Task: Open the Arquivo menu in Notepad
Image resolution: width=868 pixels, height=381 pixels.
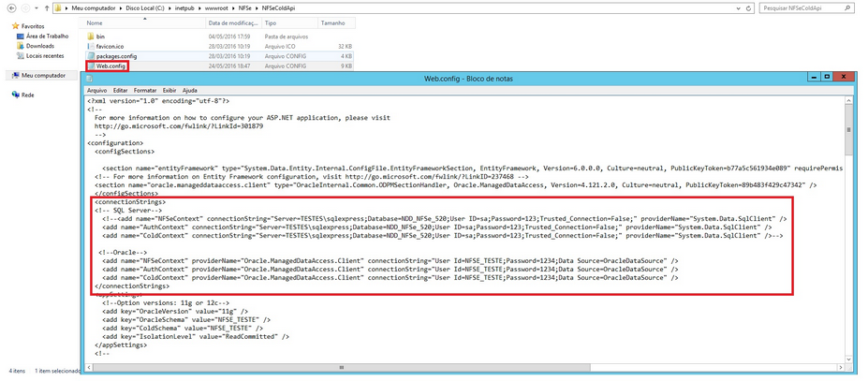Action: point(96,90)
